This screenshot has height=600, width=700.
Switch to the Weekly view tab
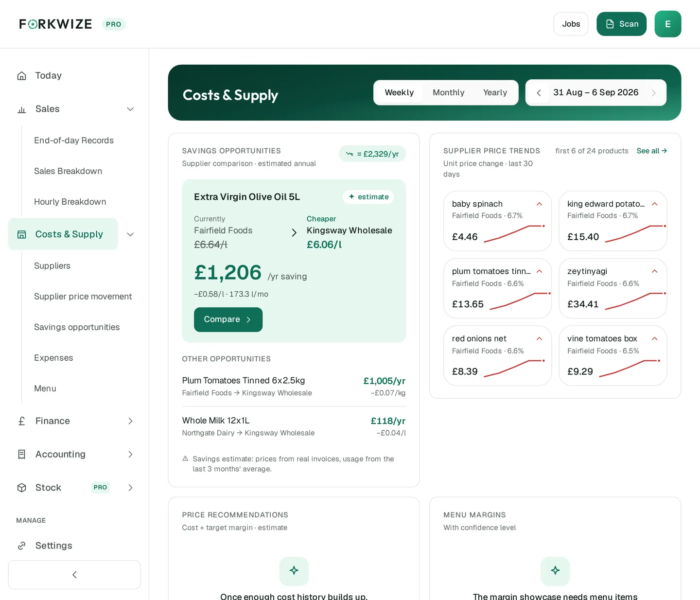pyautogui.click(x=399, y=93)
